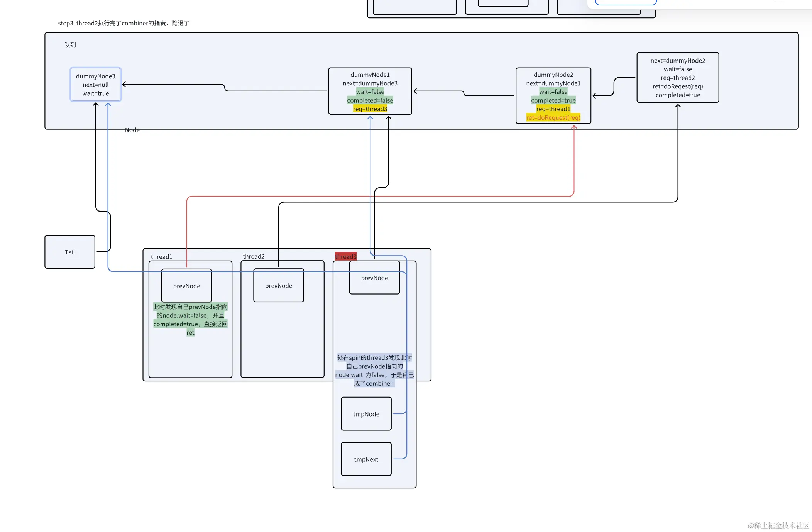Click the node with next=dummyNode2
Viewport: 812px width, 532px height.
(x=677, y=78)
